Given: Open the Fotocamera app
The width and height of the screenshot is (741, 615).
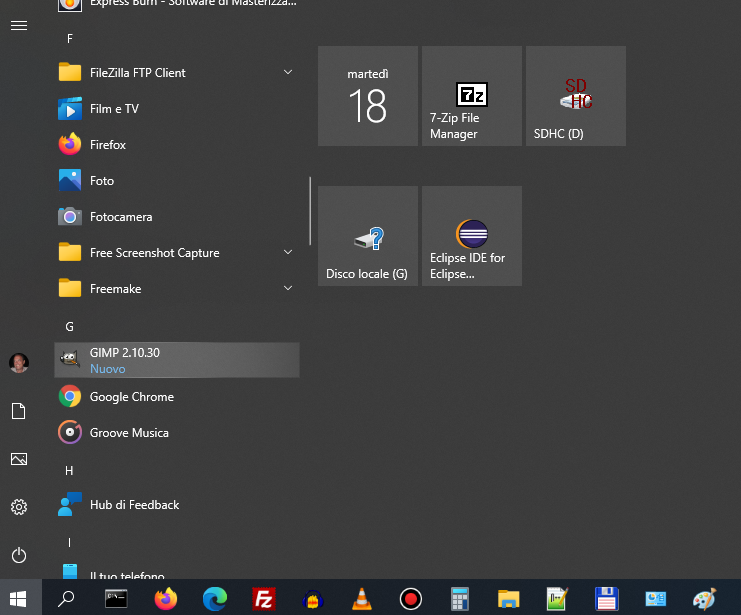Looking at the screenshot, I should point(177,217).
